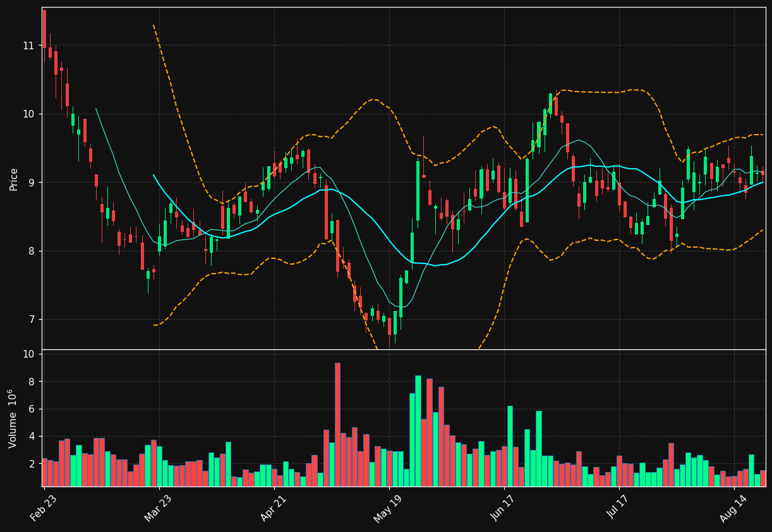Click the Jul 17 date label
Viewport: 772px width, 532px height.
click(618, 507)
